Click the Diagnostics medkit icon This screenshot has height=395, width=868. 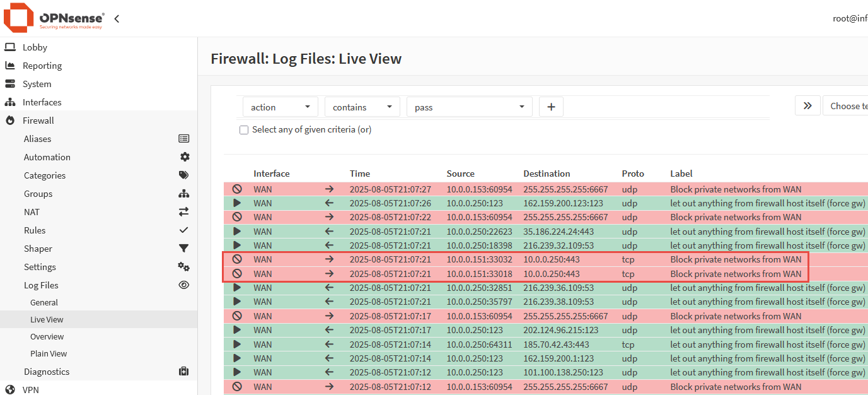[x=183, y=372]
